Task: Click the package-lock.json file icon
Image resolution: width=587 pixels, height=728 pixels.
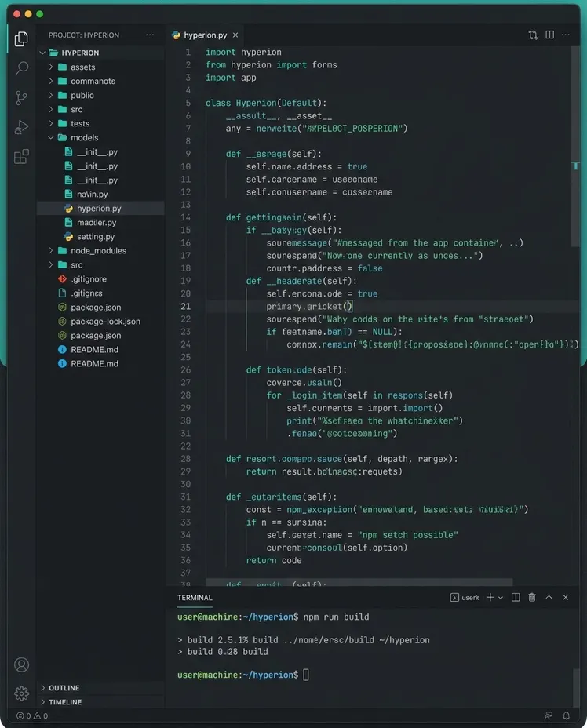Action: pos(62,322)
